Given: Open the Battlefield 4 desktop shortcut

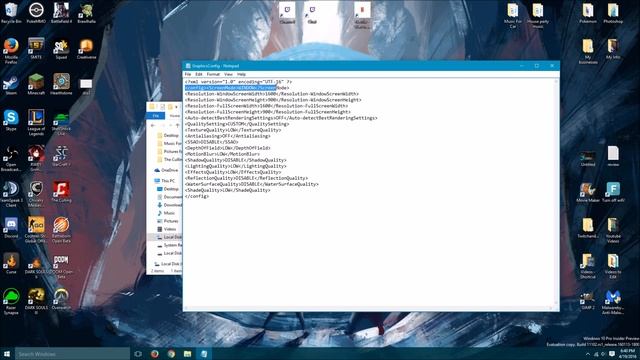Looking at the screenshot, I should click(61, 13).
